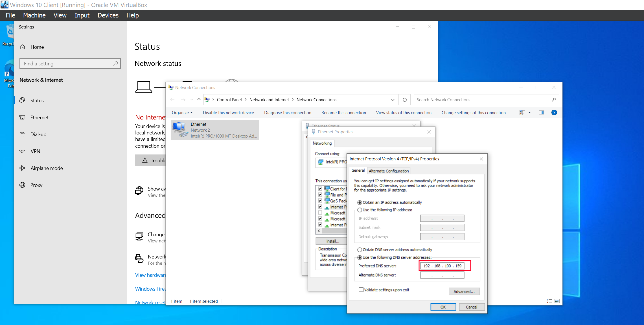
Task: Open Airplane mode settings
Action: (x=47, y=168)
